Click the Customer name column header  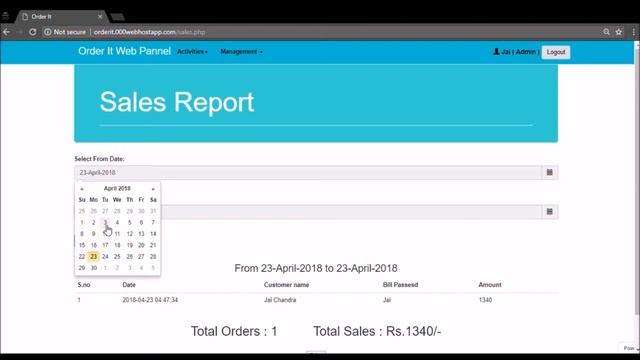point(287,285)
